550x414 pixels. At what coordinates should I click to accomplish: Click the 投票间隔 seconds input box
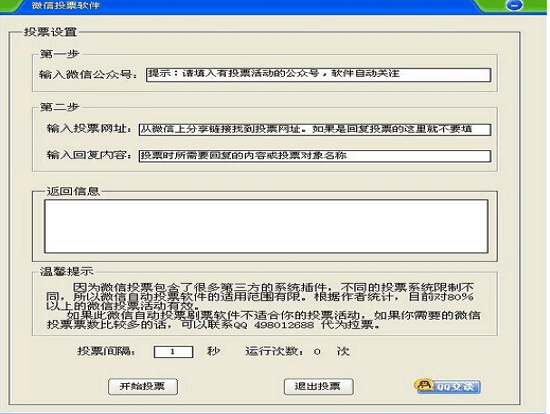tap(173, 352)
